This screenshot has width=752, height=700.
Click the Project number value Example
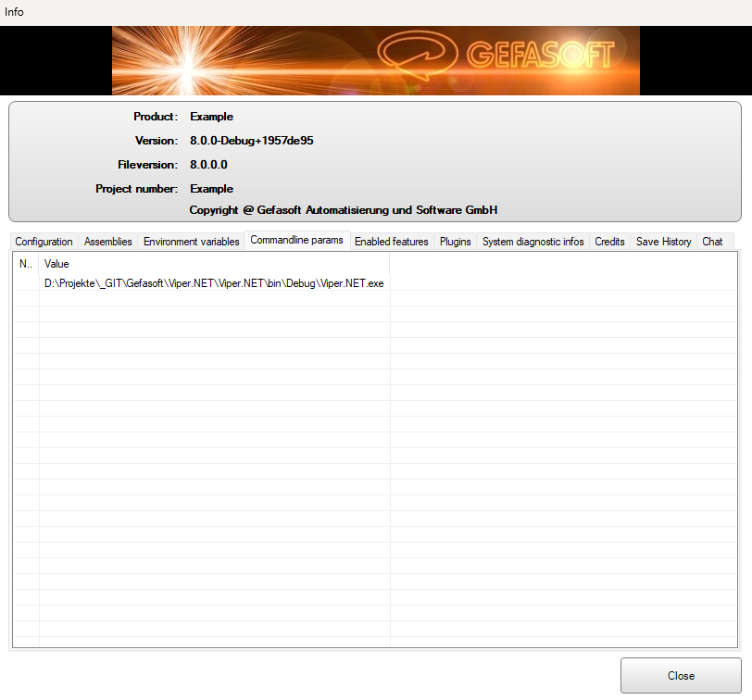click(x=211, y=188)
